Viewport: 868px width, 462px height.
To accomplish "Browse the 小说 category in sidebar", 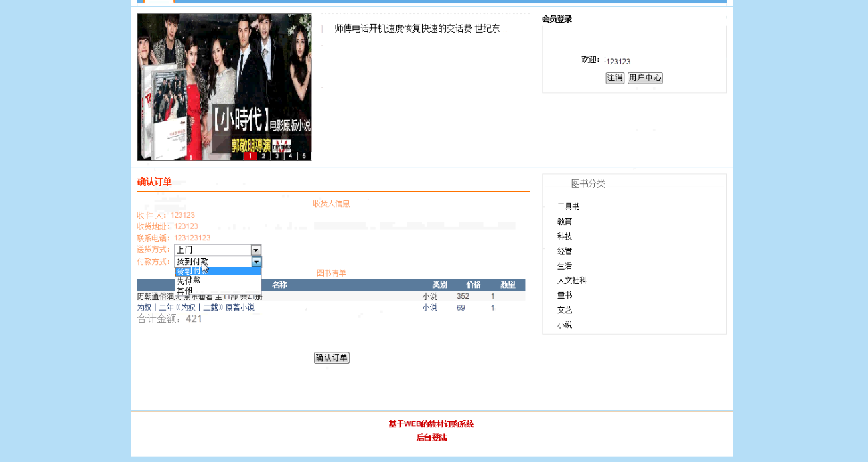I will point(565,325).
